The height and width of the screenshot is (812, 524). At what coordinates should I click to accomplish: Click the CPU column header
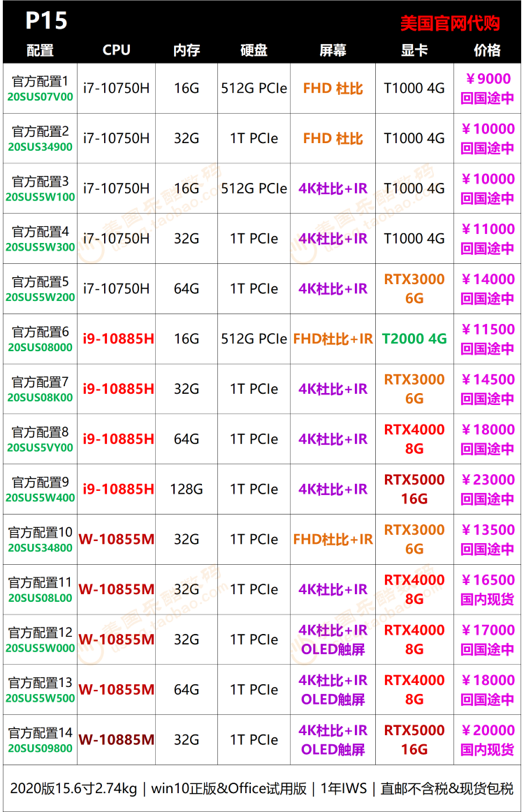(116, 50)
